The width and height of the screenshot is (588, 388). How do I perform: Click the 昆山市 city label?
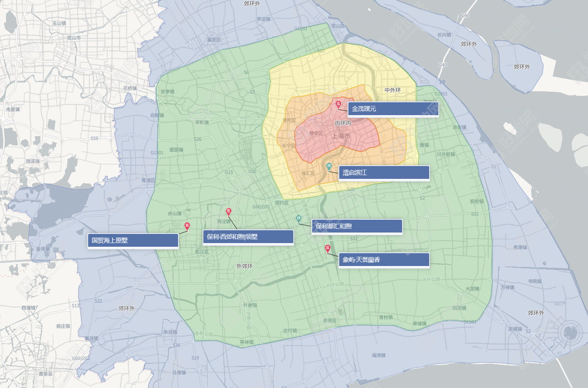click(74, 38)
